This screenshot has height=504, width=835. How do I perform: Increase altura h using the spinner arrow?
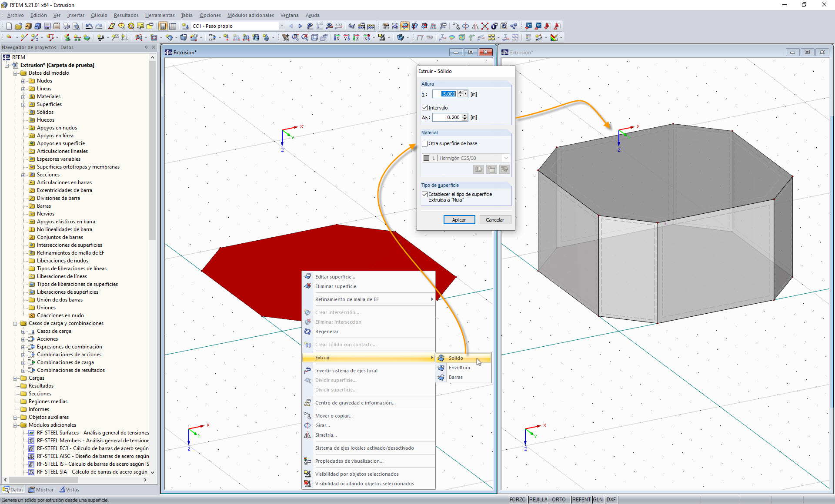pyautogui.click(x=461, y=92)
